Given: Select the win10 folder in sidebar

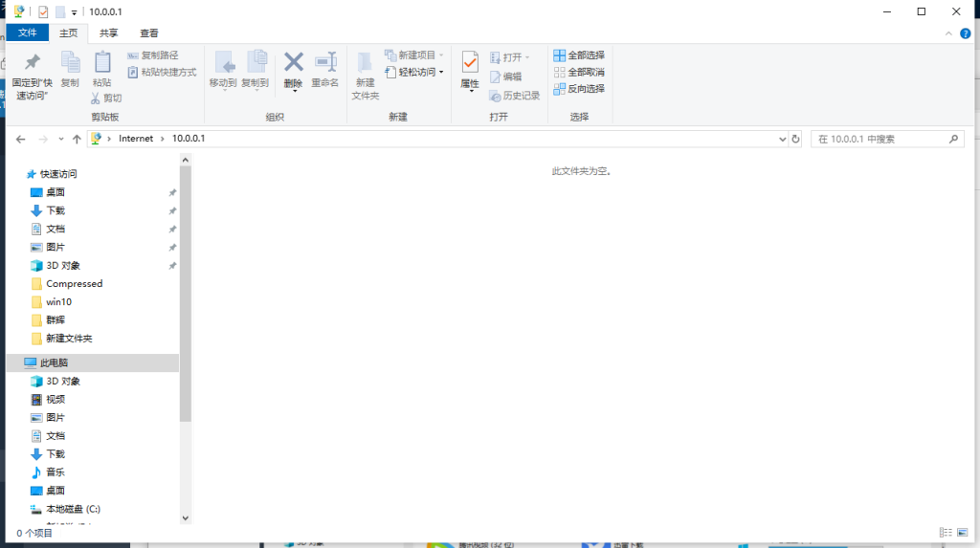Looking at the screenshot, I should [x=58, y=302].
